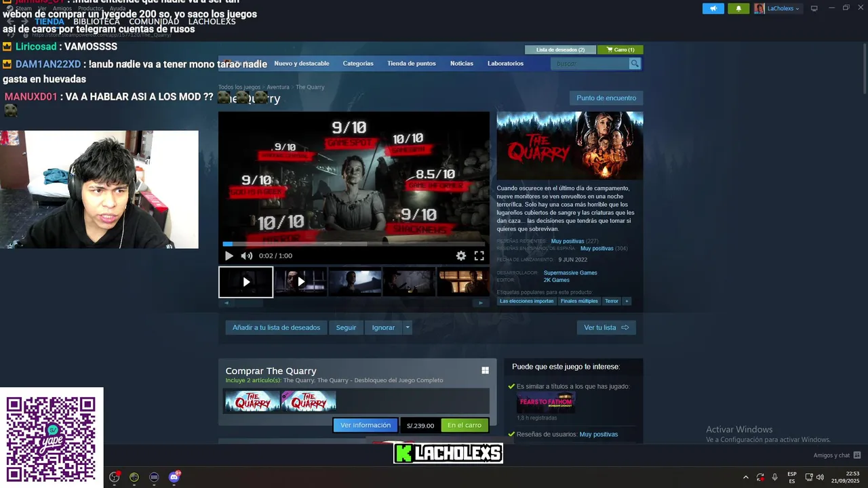Select the first highlighted trailer thumbnail

245,282
